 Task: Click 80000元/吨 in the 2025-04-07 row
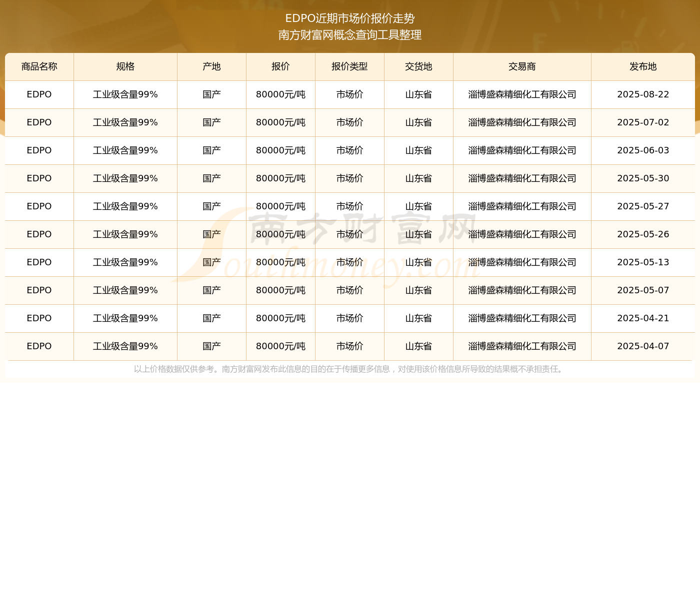(281, 346)
